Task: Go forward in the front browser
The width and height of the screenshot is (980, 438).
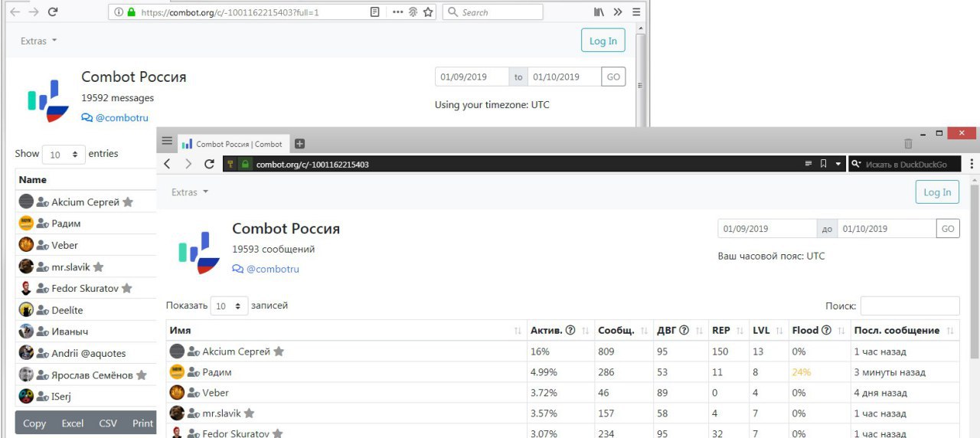Action: [188, 164]
